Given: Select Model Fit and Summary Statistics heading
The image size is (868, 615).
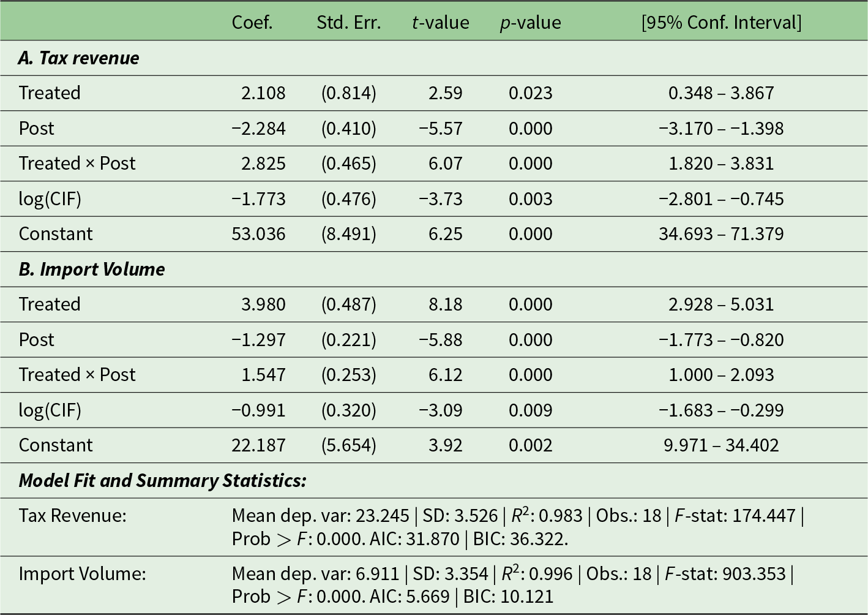Looking at the screenshot, I should point(162,481).
